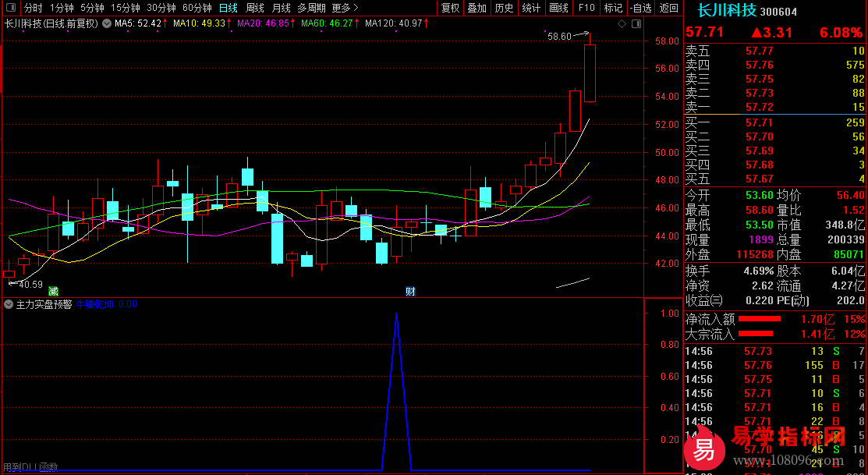The height and width of the screenshot is (475, 868).
Task: Click the blue indicator spike peak
Action: tap(396, 314)
